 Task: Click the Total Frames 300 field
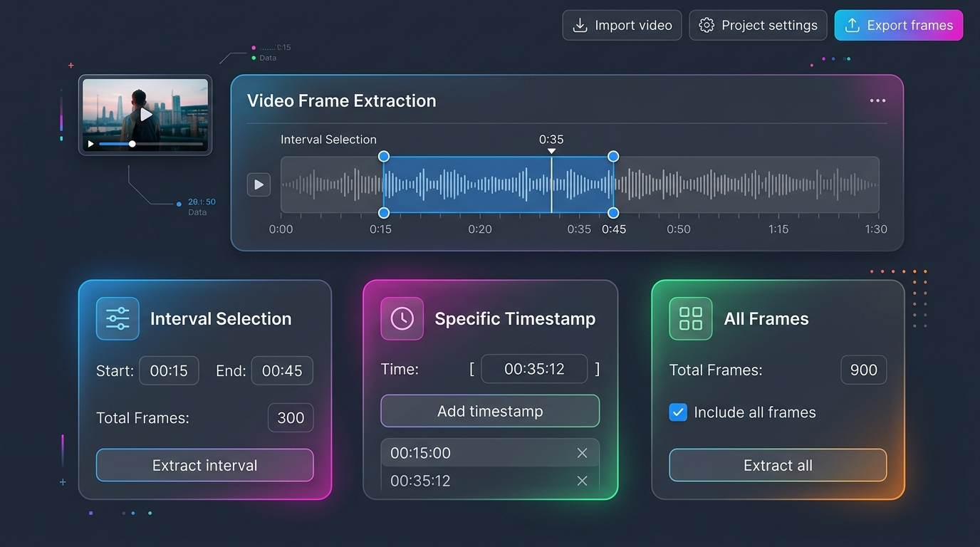pyautogui.click(x=291, y=418)
